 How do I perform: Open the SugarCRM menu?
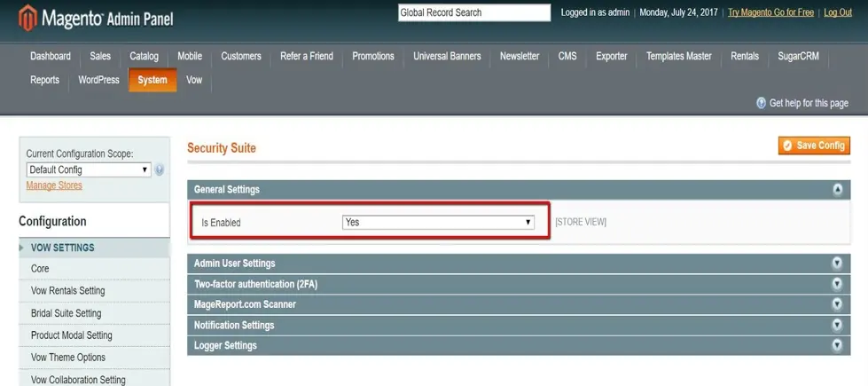(x=798, y=56)
